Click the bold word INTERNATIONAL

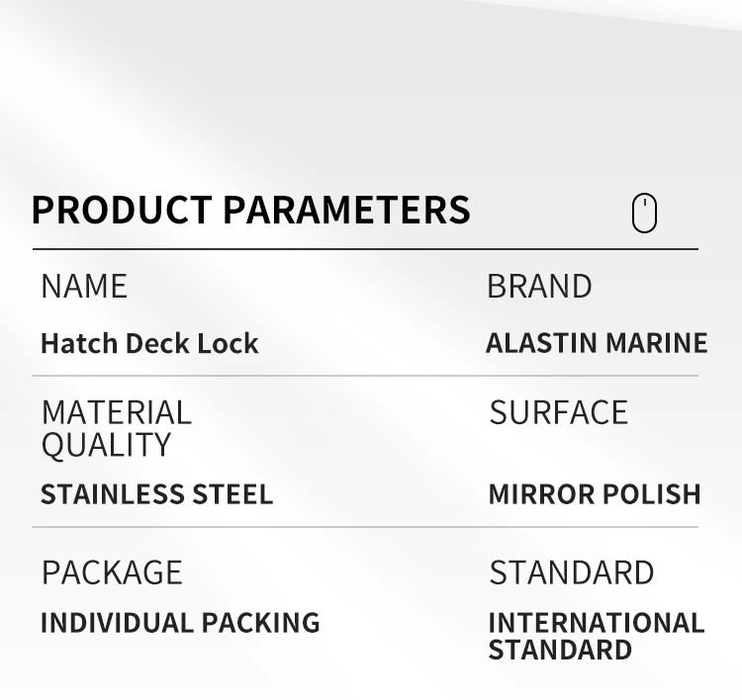(x=596, y=623)
